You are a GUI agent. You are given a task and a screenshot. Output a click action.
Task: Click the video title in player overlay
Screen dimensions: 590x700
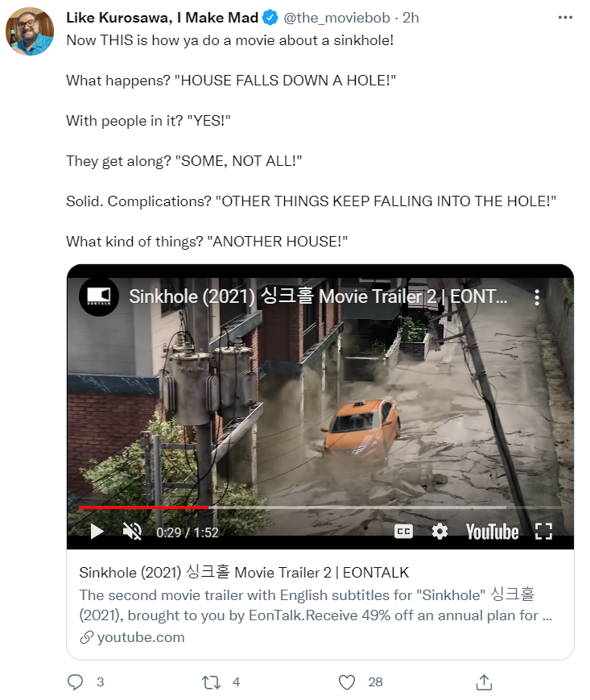tap(318, 296)
